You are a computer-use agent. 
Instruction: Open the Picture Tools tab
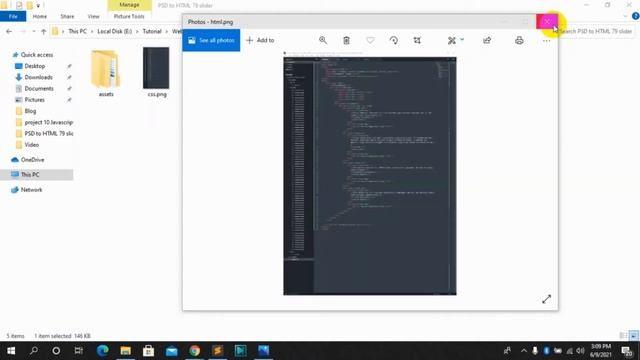click(129, 16)
